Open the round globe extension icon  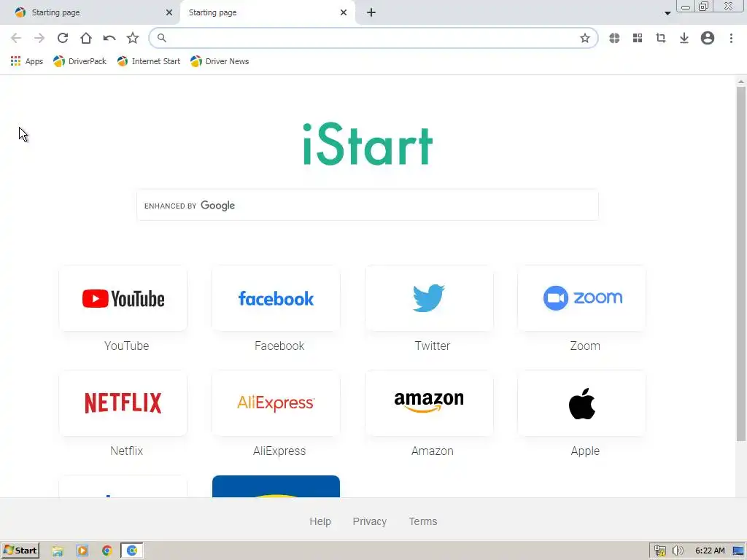click(x=614, y=38)
